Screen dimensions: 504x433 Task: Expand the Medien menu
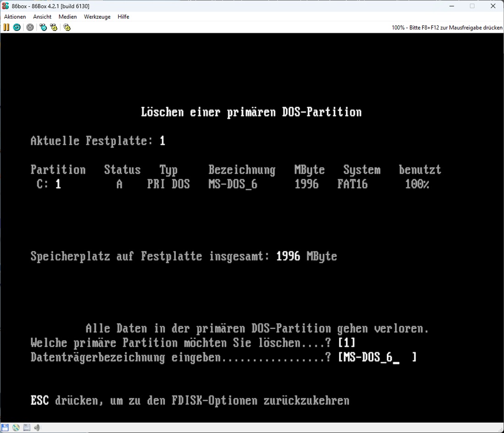pyautogui.click(x=67, y=16)
